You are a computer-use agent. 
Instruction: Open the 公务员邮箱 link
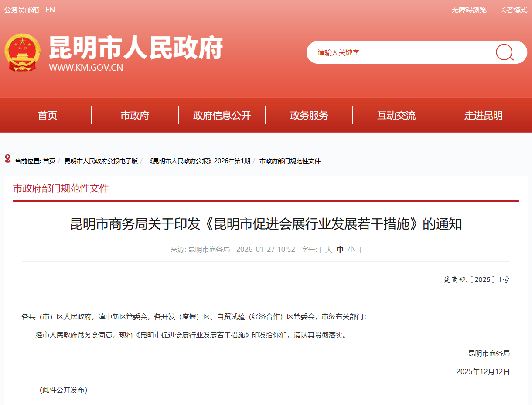click(21, 10)
